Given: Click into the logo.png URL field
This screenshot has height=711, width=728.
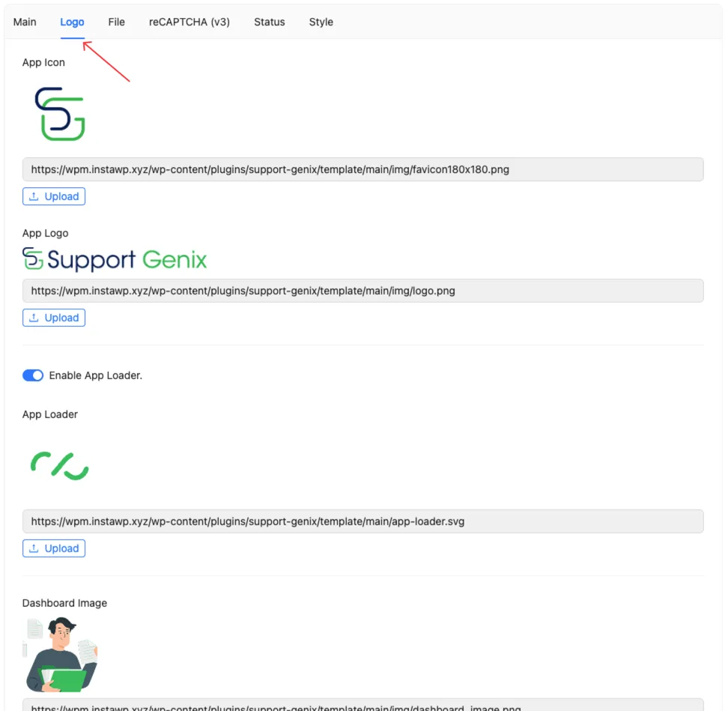Looking at the screenshot, I should [363, 291].
